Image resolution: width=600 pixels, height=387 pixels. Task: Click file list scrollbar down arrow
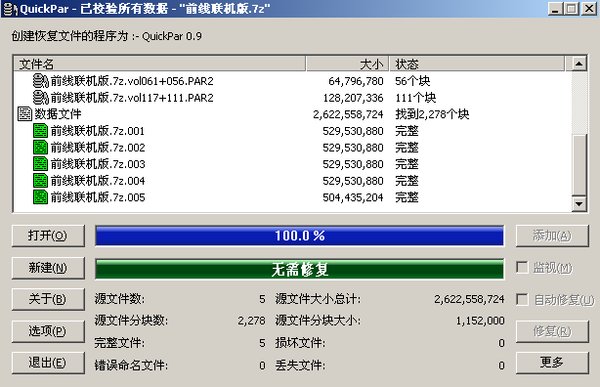(579, 204)
